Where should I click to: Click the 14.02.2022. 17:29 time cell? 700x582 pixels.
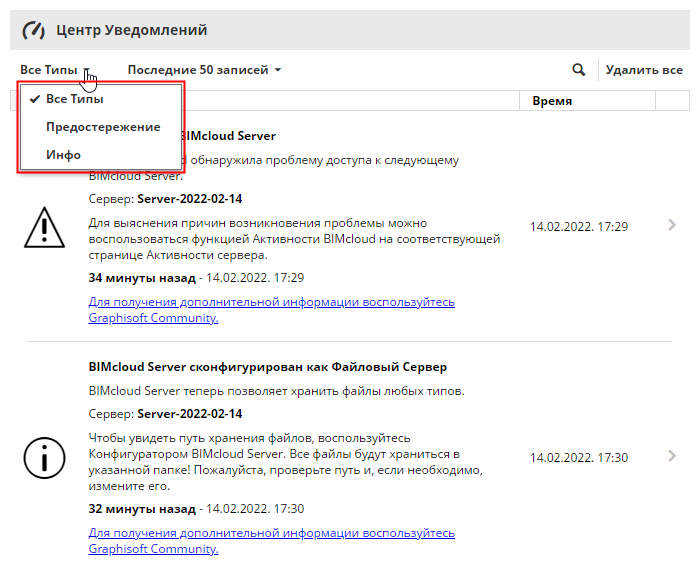pyautogui.click(x=579, y=227)
